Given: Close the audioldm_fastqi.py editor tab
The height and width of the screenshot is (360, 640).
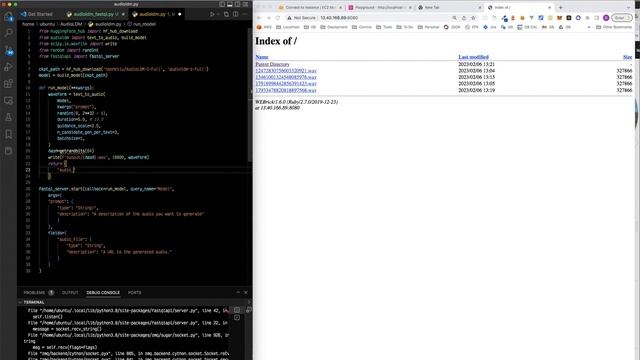Looking at the screenshot, I should (123, 14).
